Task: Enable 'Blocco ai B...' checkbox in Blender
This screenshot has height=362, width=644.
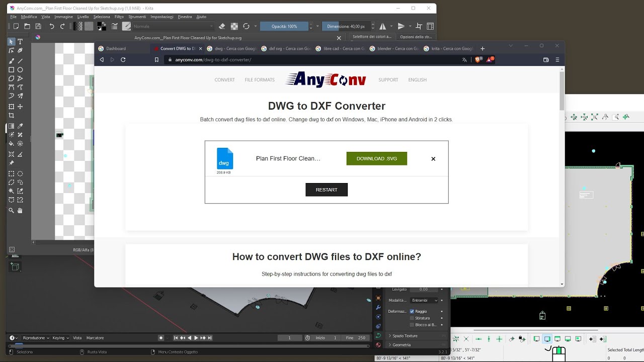Action: coord(412,325)
